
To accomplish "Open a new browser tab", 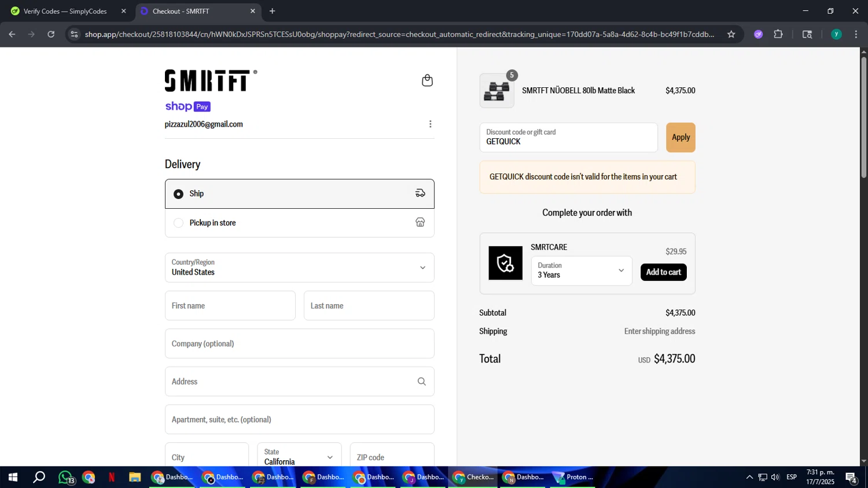I will (272, 11).
